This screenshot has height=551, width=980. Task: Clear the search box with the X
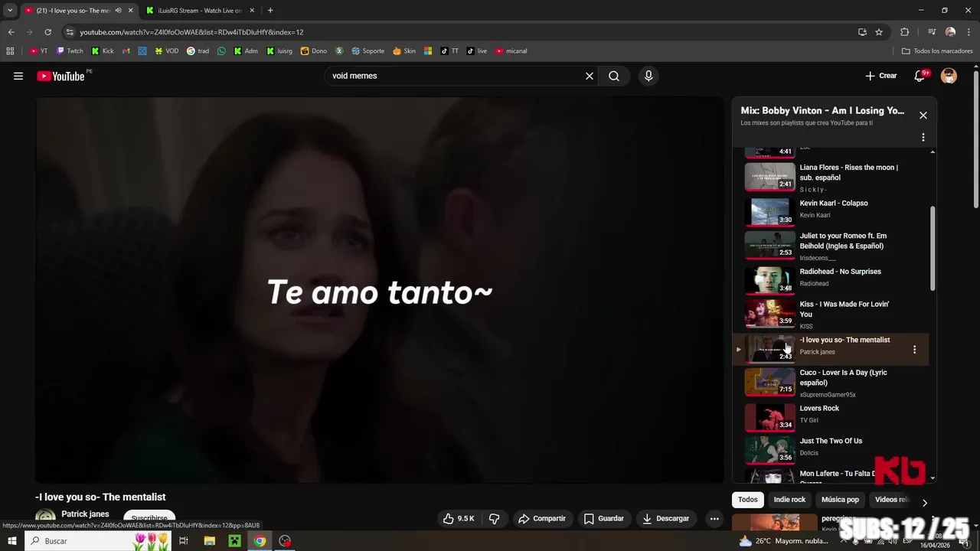point(590,76)
